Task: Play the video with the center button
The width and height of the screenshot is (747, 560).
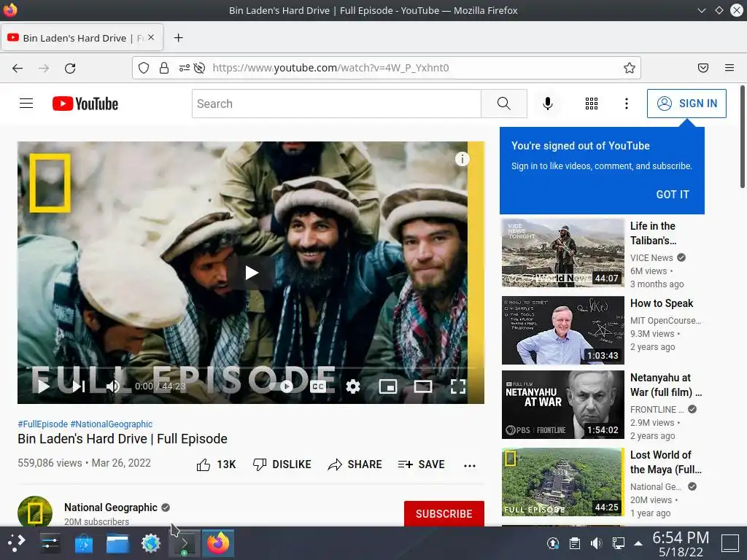Action: coord(251,273)
